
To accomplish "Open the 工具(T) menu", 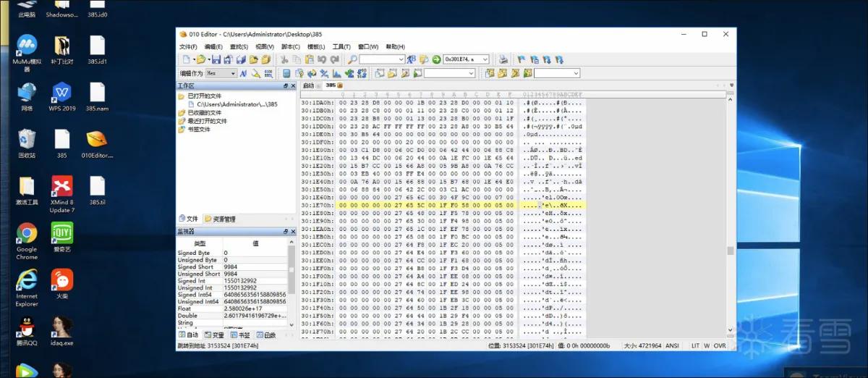I will click(341, 46).
